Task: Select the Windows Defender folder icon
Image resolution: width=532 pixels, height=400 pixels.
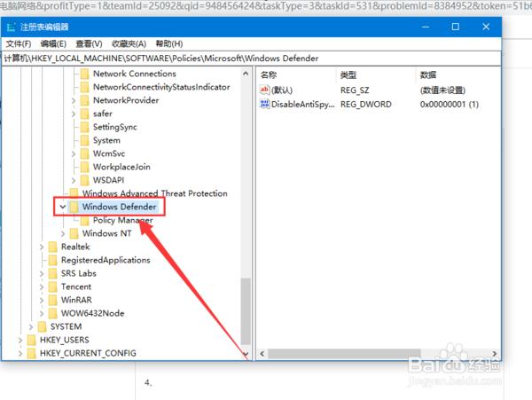Action: click(x=74, y=207)
